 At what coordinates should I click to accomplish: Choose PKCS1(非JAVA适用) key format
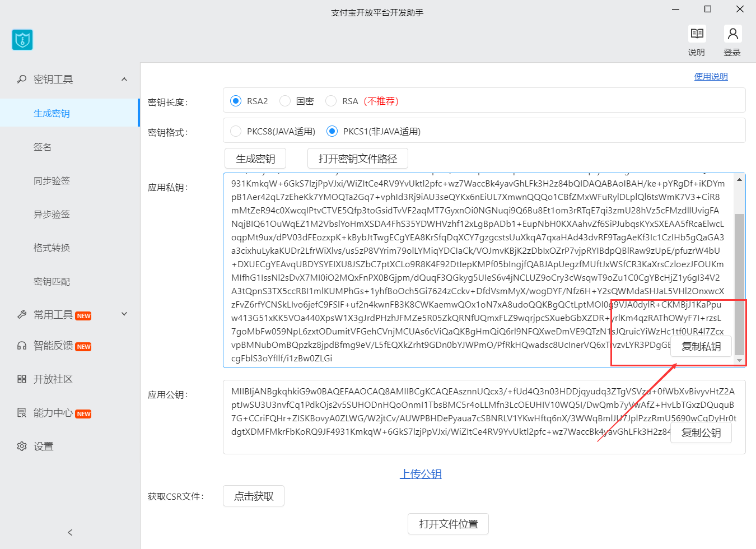pos(332,131)
